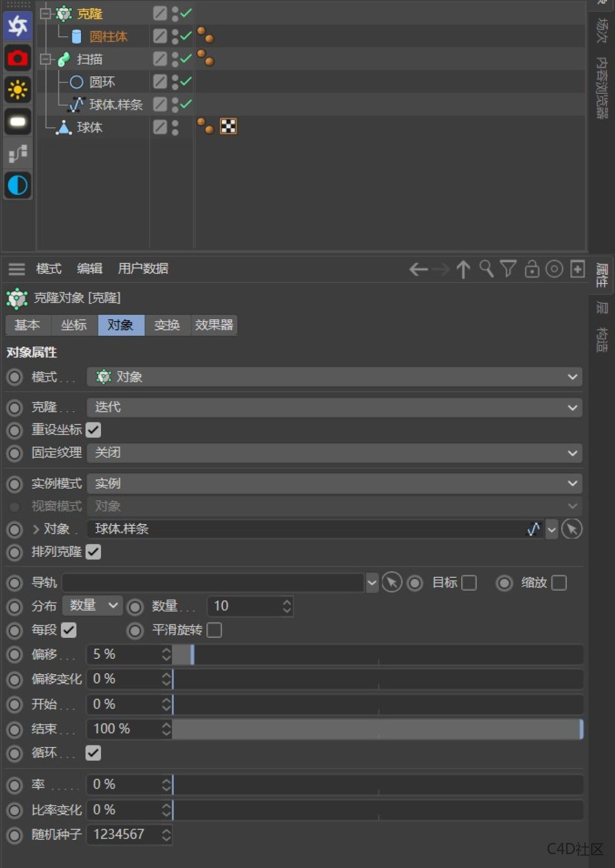
Task: Open the 编辑 menu
Action: 90,269
